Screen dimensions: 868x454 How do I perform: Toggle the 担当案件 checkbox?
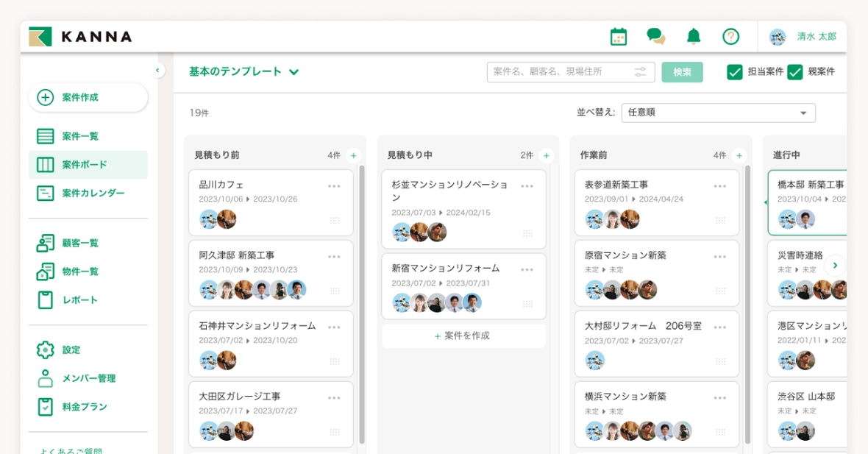(735, 72)
